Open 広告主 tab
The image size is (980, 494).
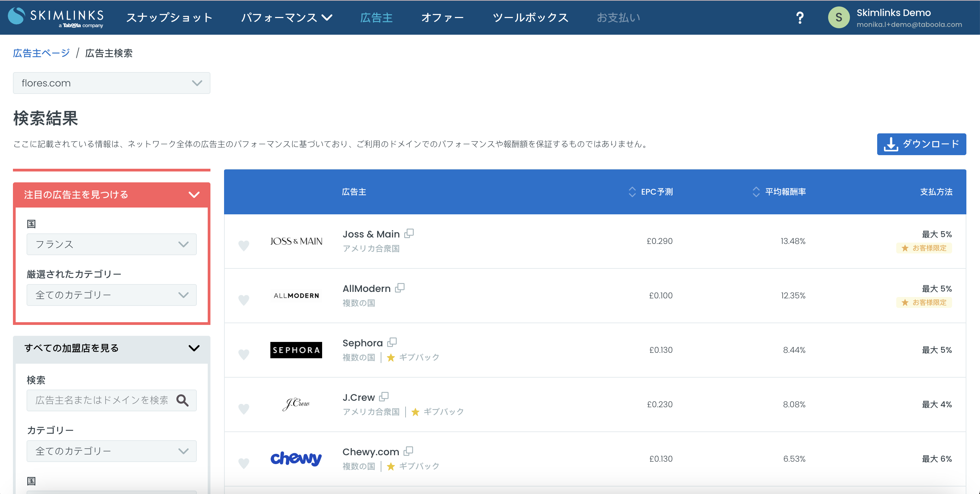(x=376, y=17)
